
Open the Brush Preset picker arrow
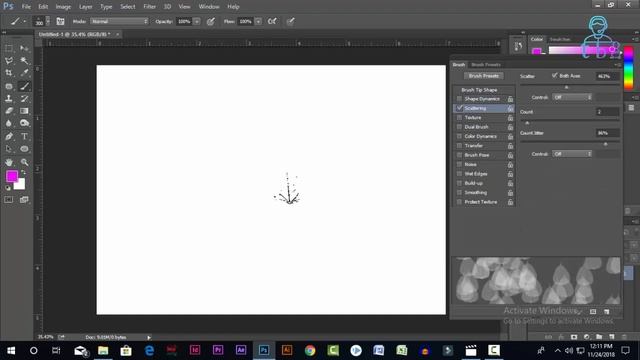48,21
